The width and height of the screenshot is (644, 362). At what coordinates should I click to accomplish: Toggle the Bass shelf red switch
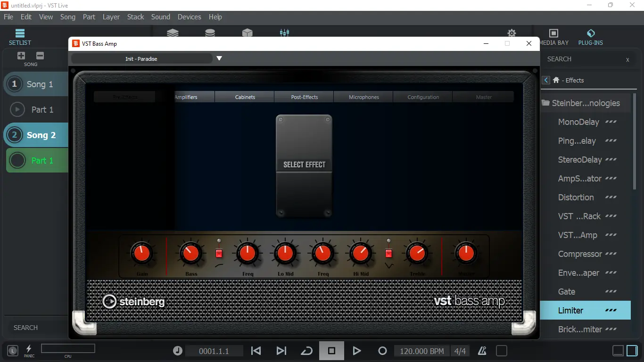pos(219,254)
